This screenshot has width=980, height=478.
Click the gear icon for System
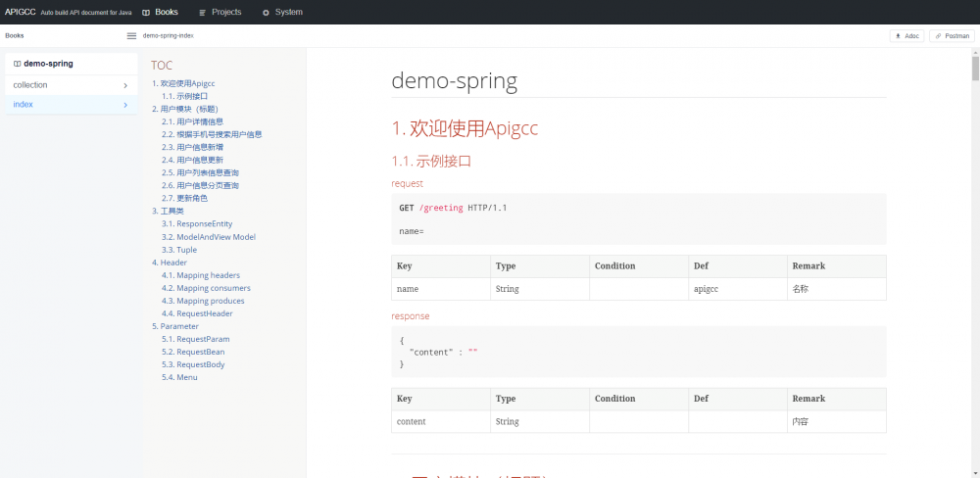266,13
